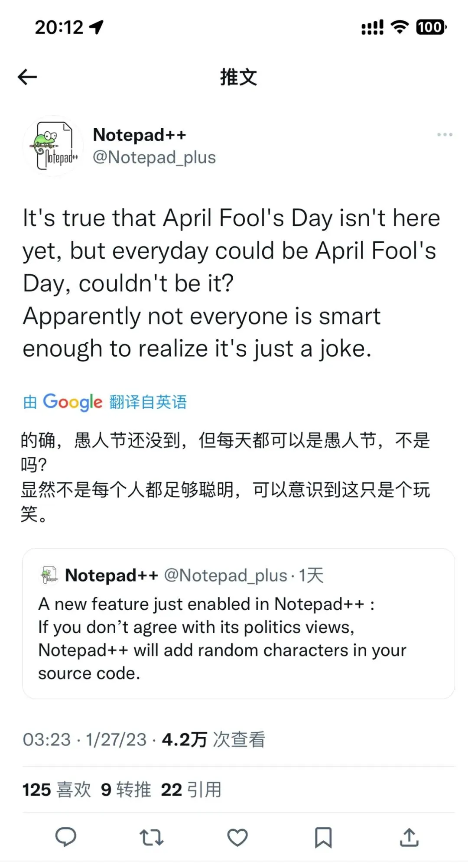Open the three-dot more options menu

tap(445, 135)
